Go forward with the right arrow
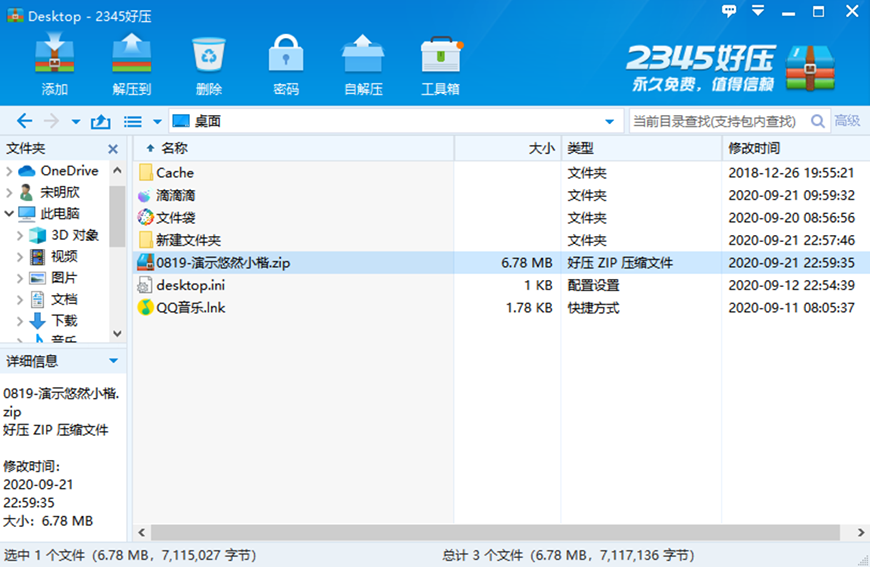The width and height of the screenshot is (870, 567). pos(51,121)
